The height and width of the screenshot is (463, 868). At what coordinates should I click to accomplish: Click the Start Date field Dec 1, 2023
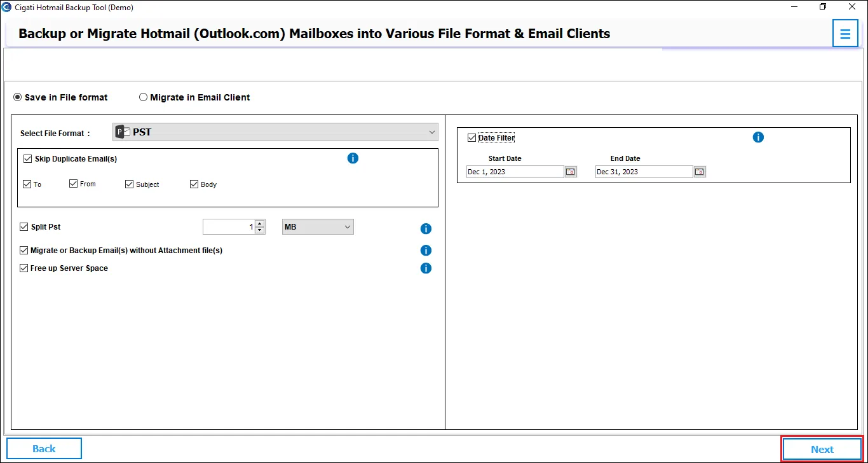tap(515, 172)
